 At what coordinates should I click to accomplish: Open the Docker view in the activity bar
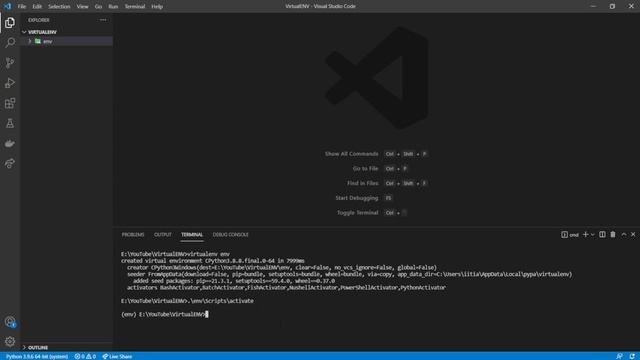coord(10,143)
